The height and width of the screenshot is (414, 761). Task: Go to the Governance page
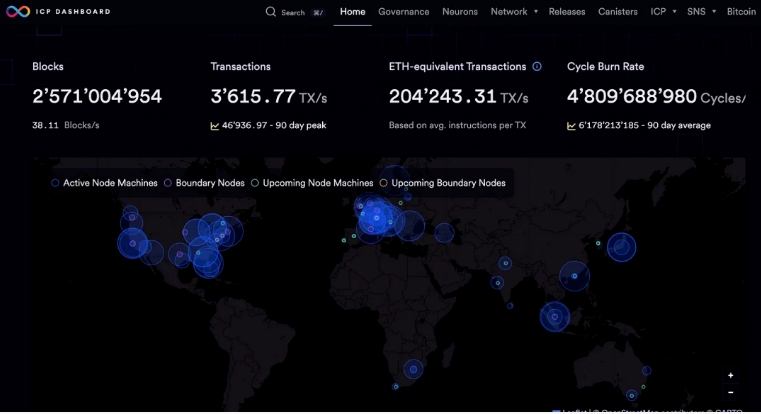click(x=404, y=12)
